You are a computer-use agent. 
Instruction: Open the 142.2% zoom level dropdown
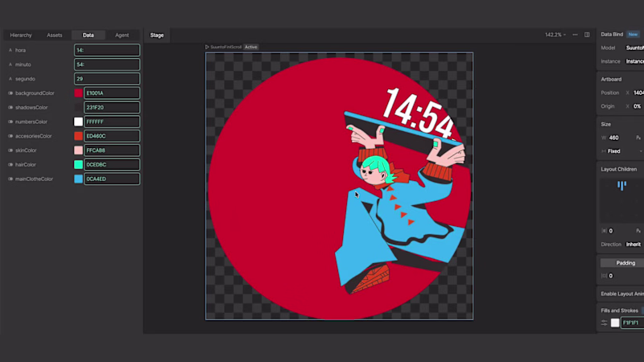pos(555,35)
